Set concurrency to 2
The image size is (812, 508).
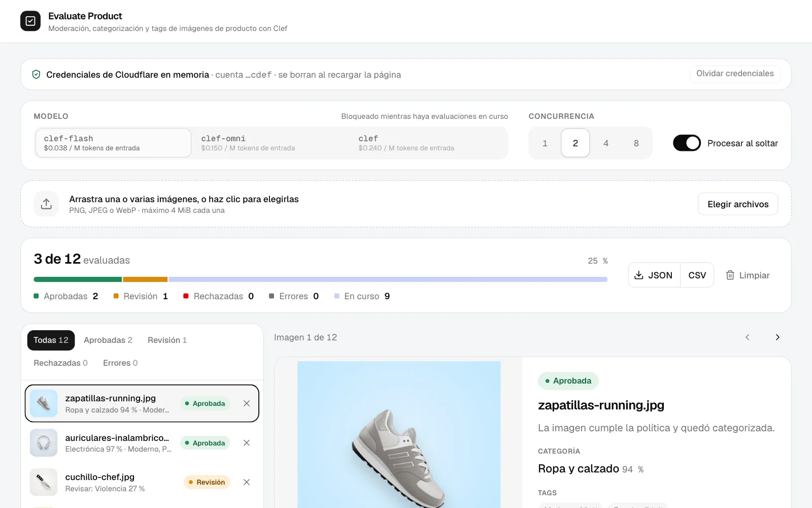(576, 143)
